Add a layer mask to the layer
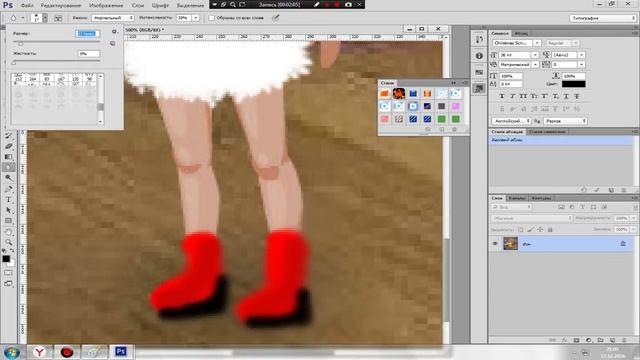The height and width of the screenshot is (360, 640). [x=576, y=340]
